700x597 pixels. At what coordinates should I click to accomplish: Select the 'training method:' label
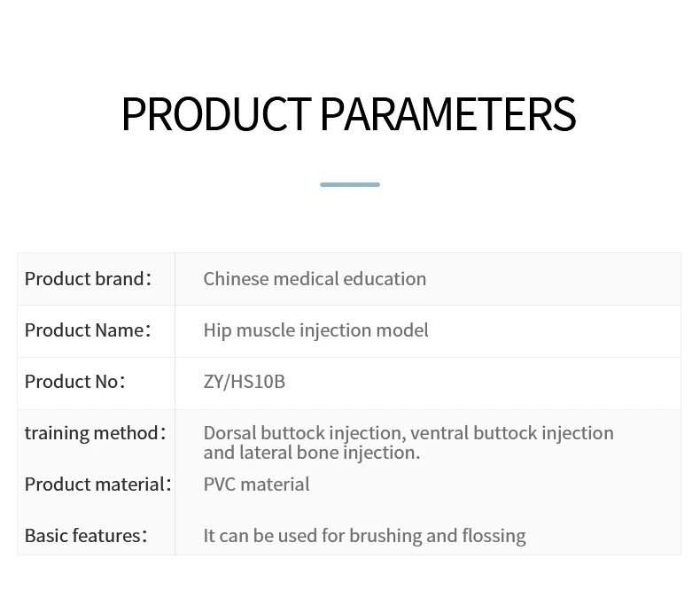(95, 433)
